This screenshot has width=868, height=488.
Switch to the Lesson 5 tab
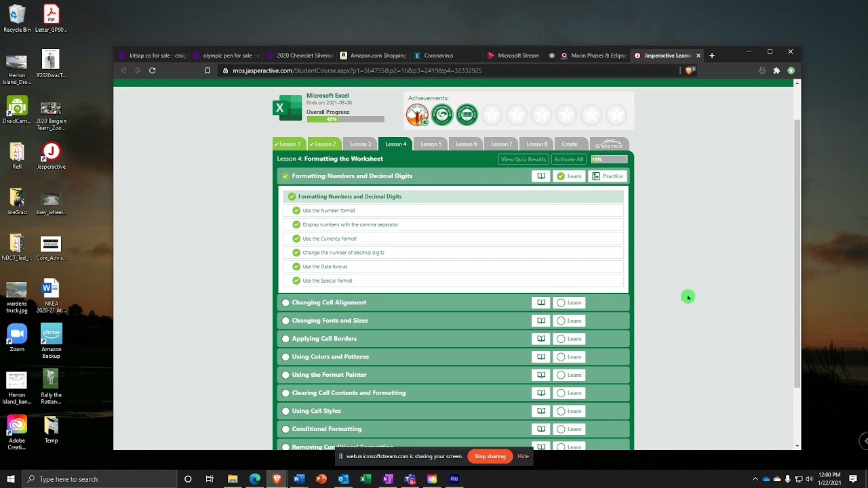(x=431, y=144)
